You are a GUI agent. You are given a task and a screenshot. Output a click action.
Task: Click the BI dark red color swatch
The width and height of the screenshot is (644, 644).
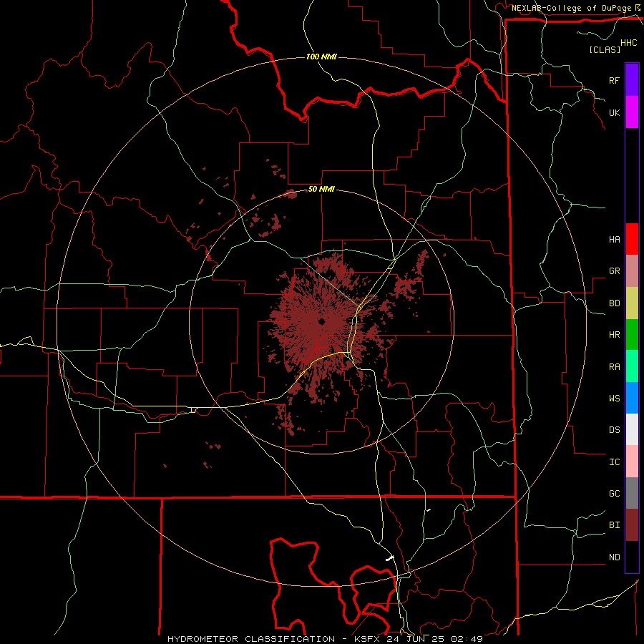click(632, 525)
